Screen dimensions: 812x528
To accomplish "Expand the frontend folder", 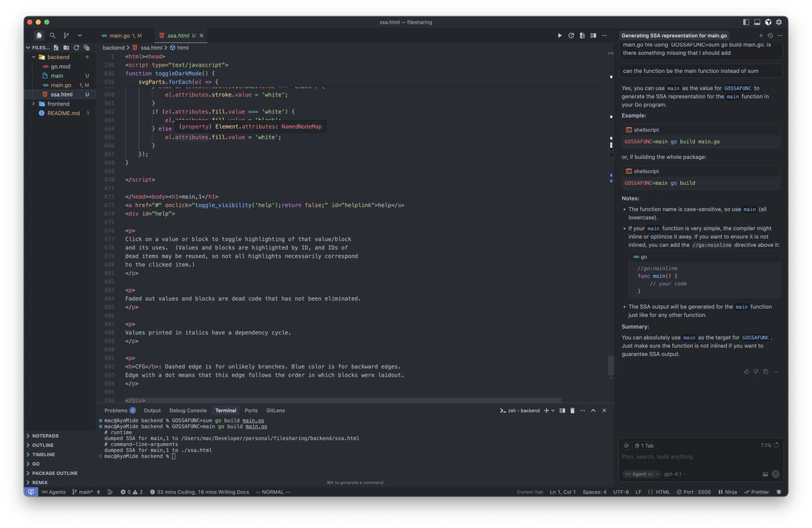I will (60, 104).
